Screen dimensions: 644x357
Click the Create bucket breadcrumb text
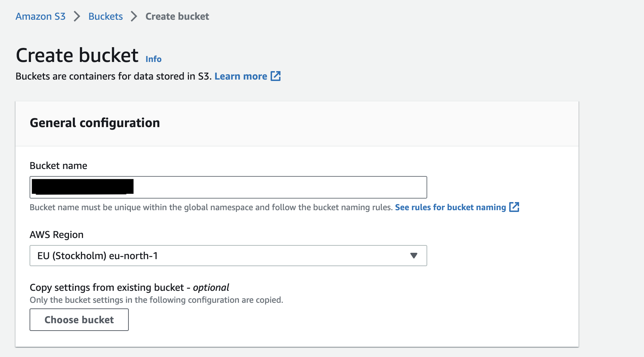point(177,17)
